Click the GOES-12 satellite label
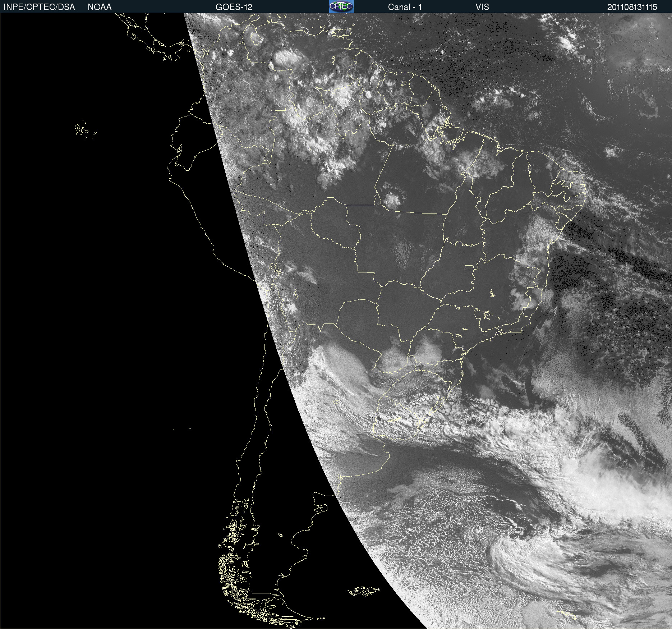Screen dimensions: 672x629 pyautogui.click(x=234, y=7)
